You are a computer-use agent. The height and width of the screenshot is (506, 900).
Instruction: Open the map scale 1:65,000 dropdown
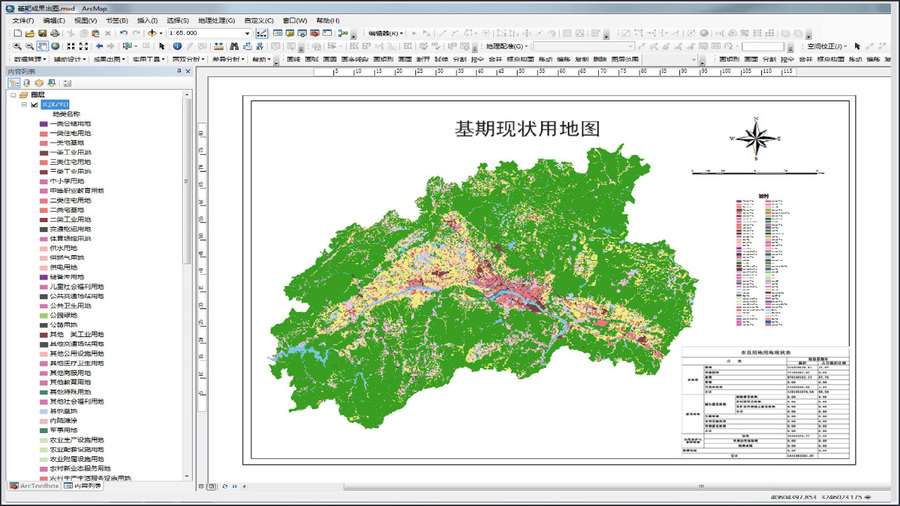coord(247,33)
